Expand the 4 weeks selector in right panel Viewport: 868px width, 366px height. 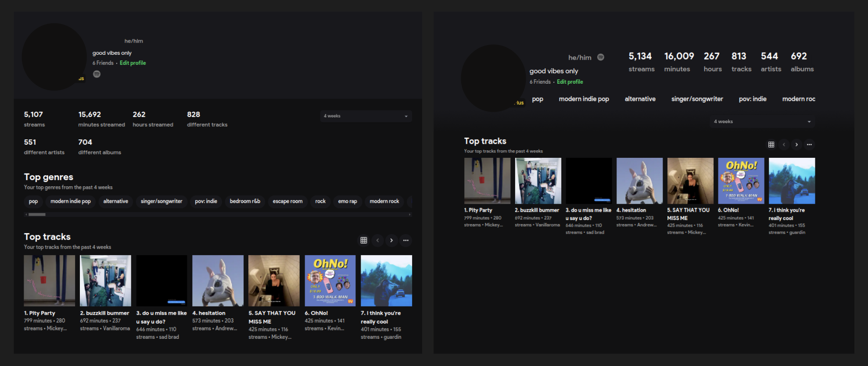(x=762, y=121)
